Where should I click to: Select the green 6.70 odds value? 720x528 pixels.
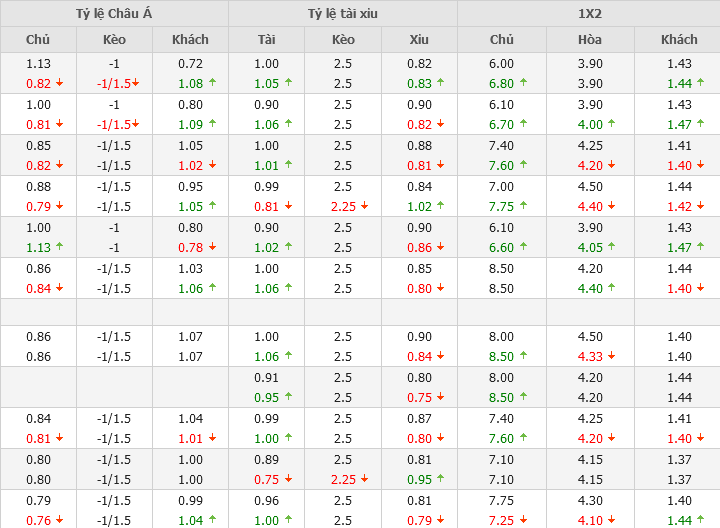(500, 124)
